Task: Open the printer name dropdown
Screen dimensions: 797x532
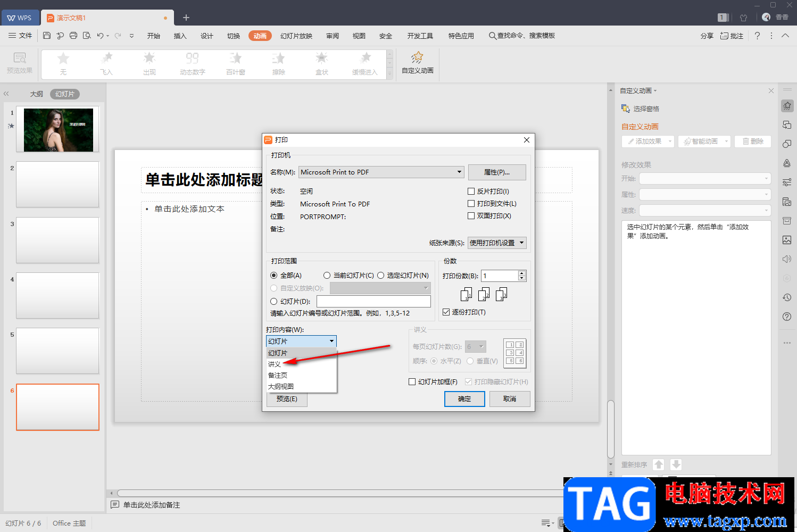Action: 381,172
